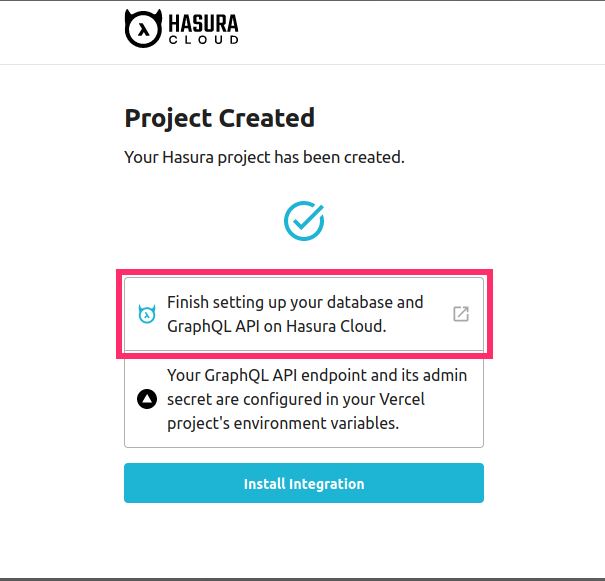Viewport: 605px width, 581px height.
Task: Click the 'Your Hasura project has been created' text
Action: point(264,157)
